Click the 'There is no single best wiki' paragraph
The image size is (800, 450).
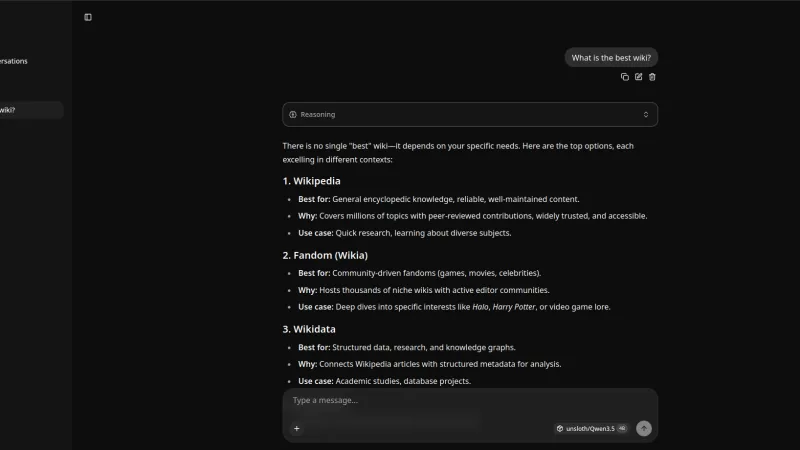tap(458, 153)
